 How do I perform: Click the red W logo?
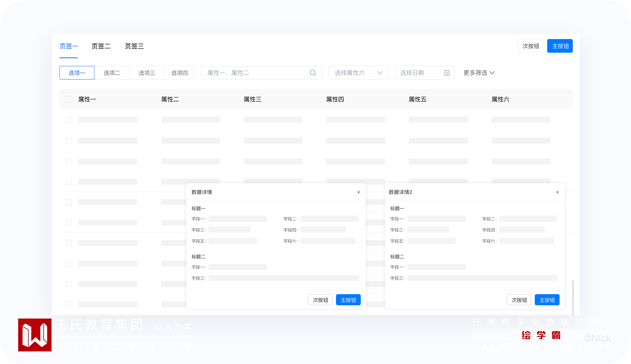point(35,335)
